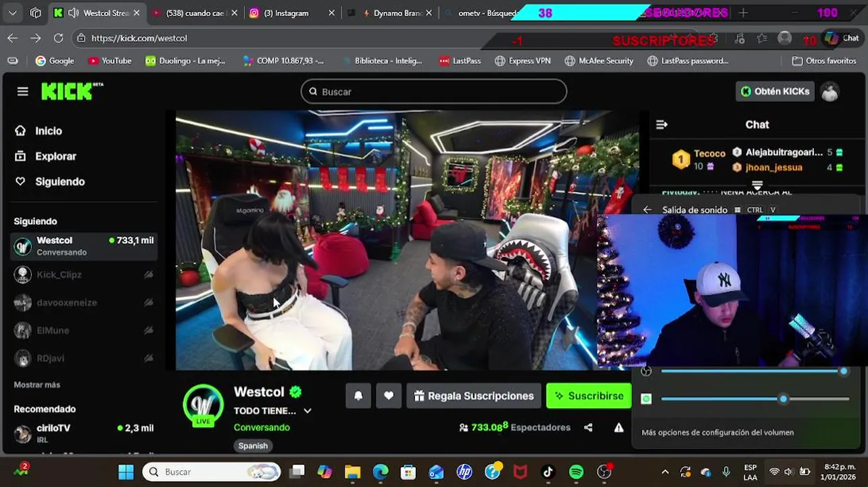The height and width of the screenshot is (487, 868).
Task: Collapse the chat panel with the arrow icon
Action: 662,124
